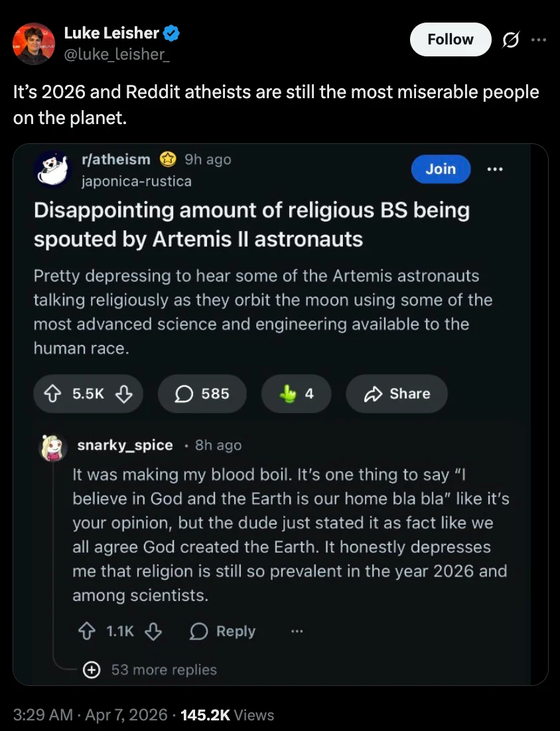This screenshot has height=731, width=560.
Task: Click the Grok icon beside Follow
Action: point(512,40)
